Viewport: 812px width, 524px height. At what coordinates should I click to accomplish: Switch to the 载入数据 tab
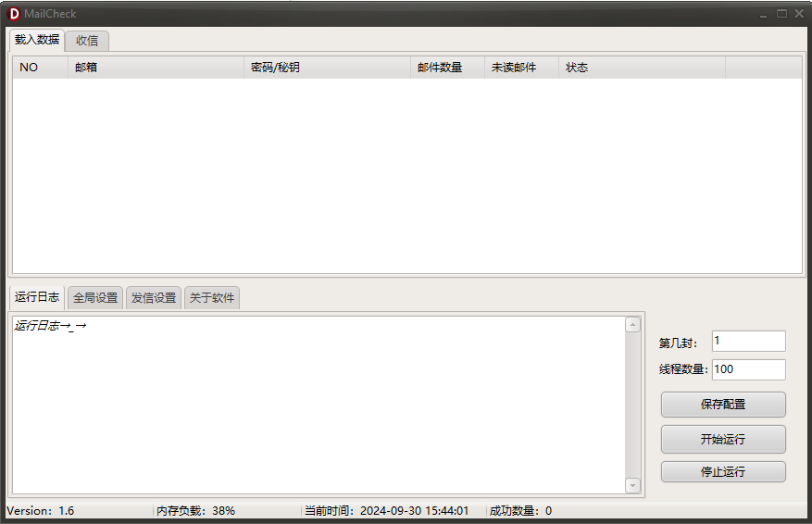37,40
